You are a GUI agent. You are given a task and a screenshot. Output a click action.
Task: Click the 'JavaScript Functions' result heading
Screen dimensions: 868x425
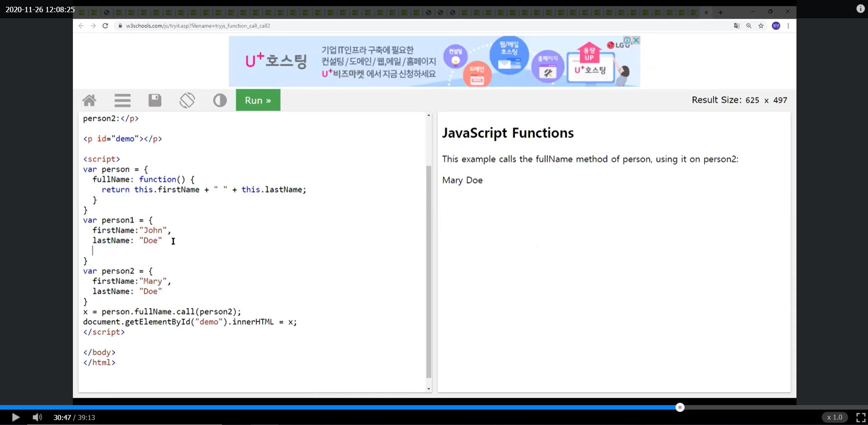click(508, 133)
